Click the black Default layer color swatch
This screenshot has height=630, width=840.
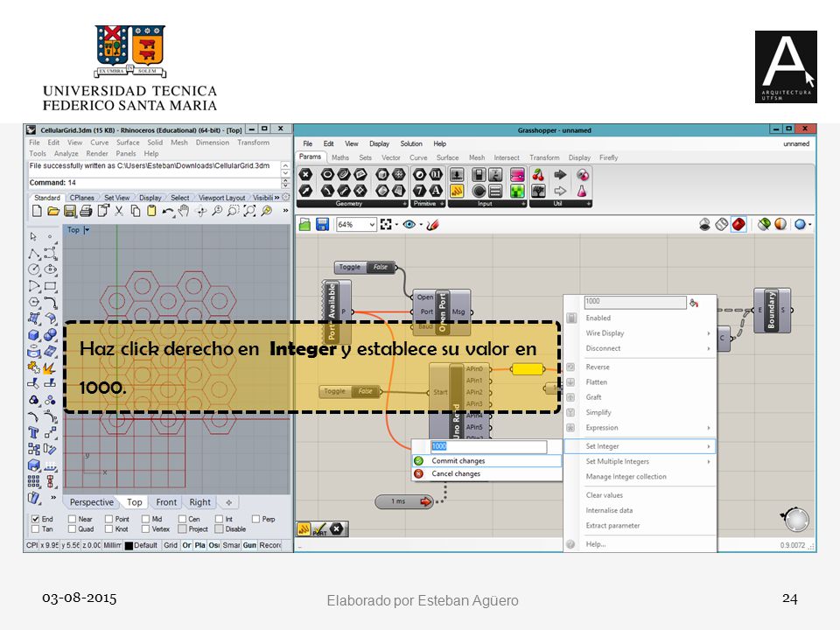click(129, 546)
